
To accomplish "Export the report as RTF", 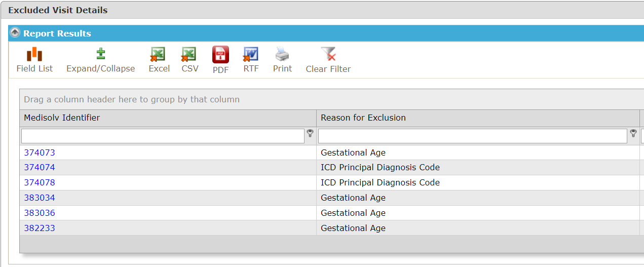I will 251,60.
